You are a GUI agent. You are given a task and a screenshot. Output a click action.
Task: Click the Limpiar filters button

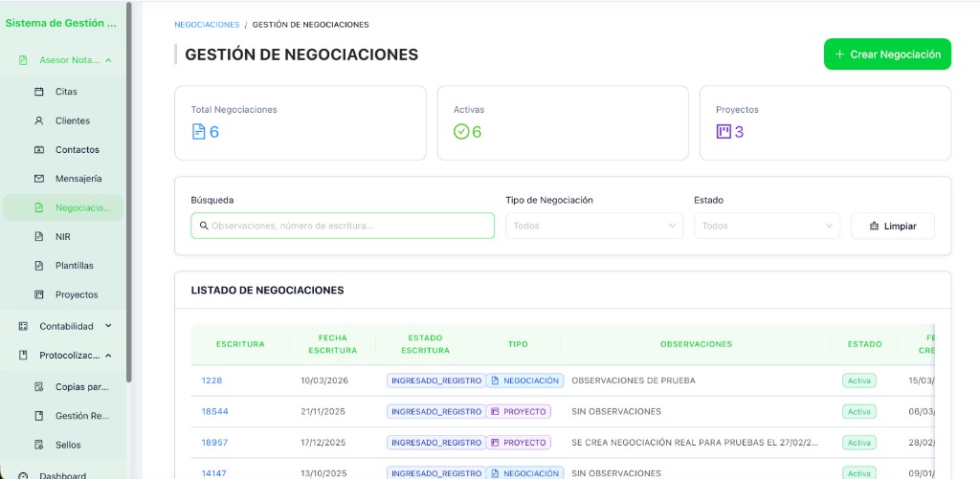click(x=893, y=226)
